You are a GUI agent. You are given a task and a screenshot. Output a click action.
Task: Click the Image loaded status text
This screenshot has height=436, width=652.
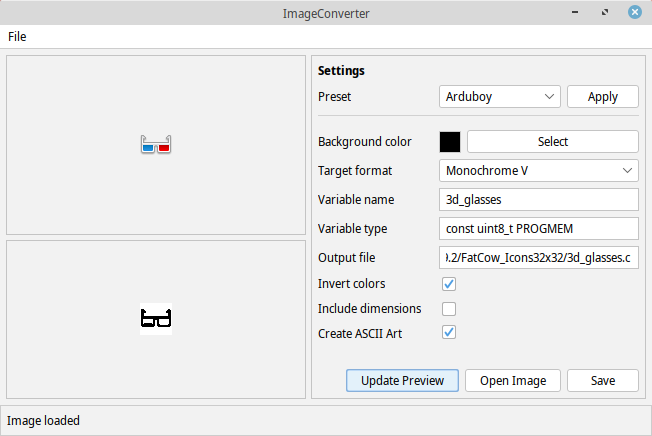(x=43, y=421)
